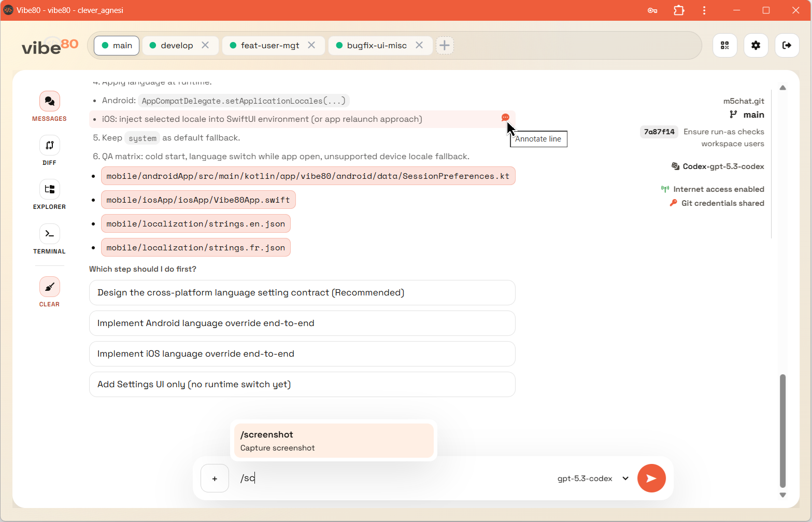The width and height of the screenshot is (812, 522).
Task: Open SessionPreferences.kt file link
Action: [x=308, y=176]
